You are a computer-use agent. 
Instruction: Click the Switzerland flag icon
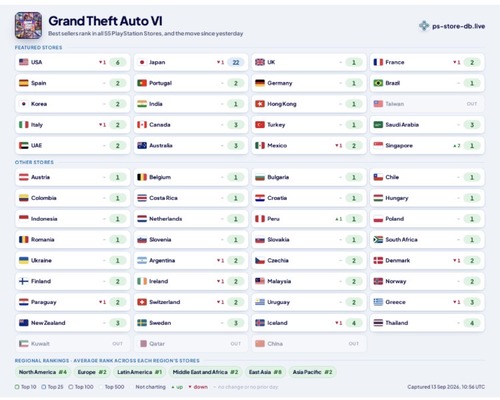coord(142,302)
